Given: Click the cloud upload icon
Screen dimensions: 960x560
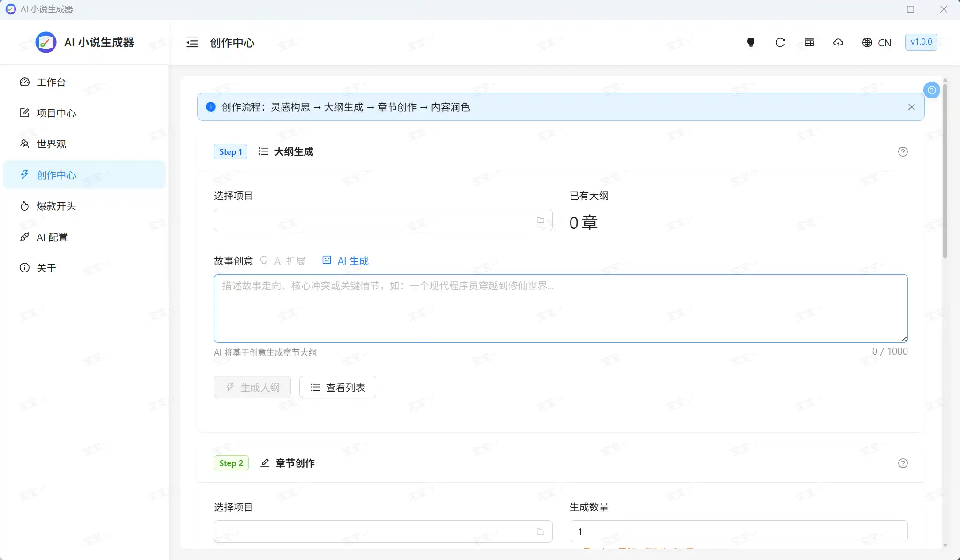Looking at the screenshot, I should tap(838, 42).
